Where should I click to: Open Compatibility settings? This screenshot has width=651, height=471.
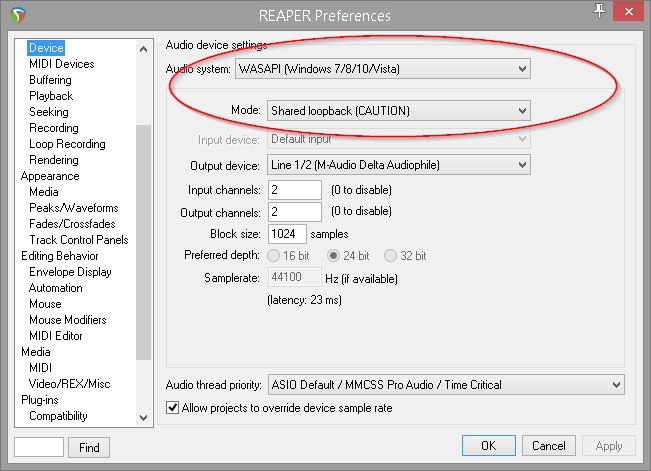pyautogui.click(x=58, y=416)
